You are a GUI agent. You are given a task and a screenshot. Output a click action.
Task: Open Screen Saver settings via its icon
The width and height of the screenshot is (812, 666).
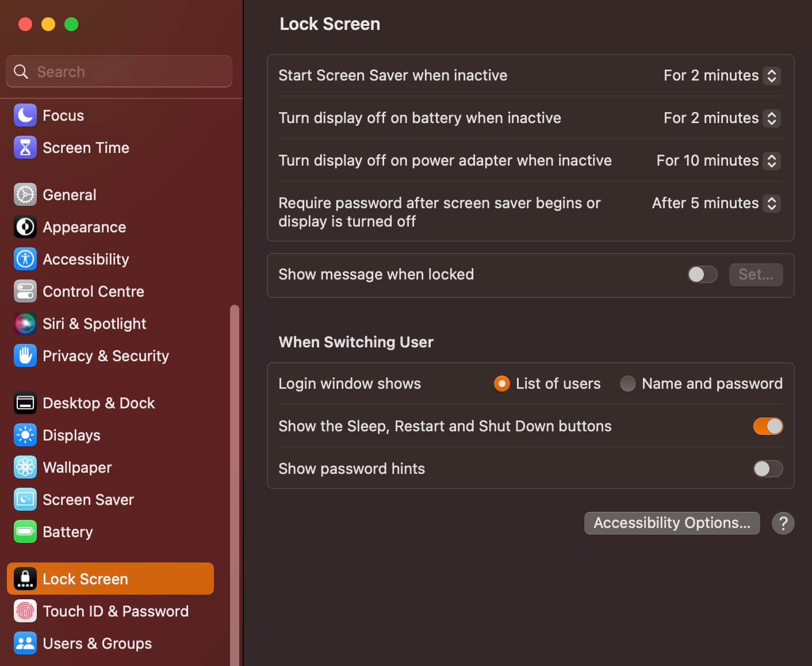(25, 499)
